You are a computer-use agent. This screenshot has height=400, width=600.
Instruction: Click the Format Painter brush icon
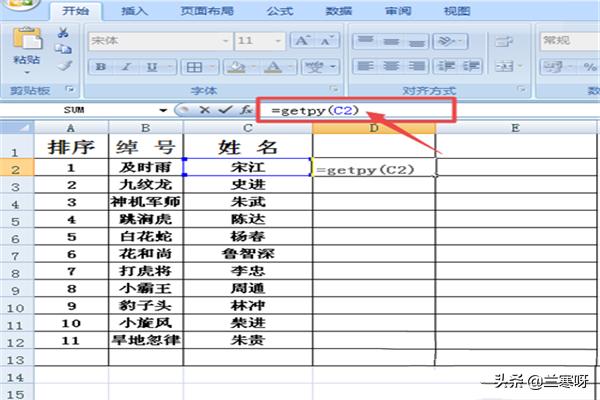[64, 65]
